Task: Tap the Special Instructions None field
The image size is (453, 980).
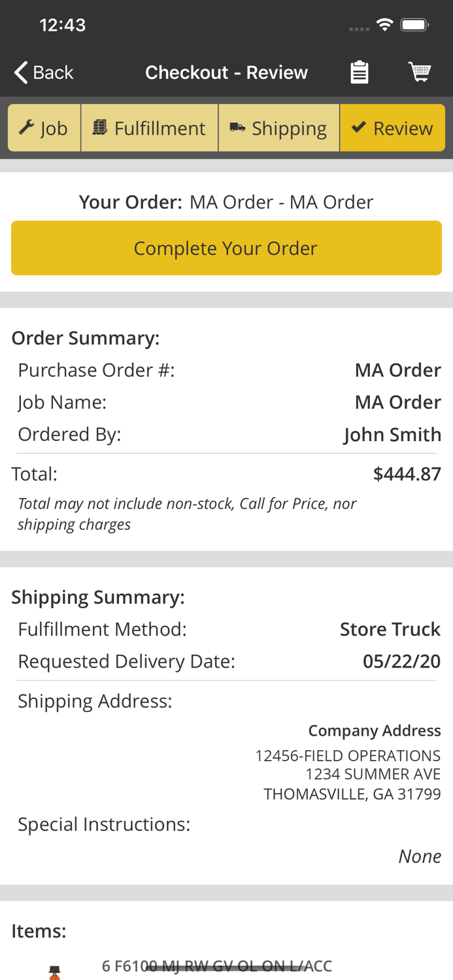Action: coord(420,856)
